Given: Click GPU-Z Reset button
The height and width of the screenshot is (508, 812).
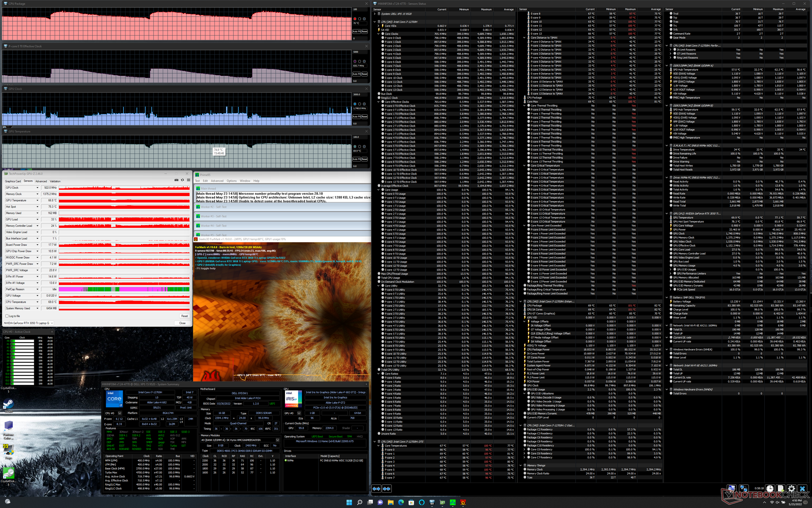Looking at the screenshot, I should [184, 316].
